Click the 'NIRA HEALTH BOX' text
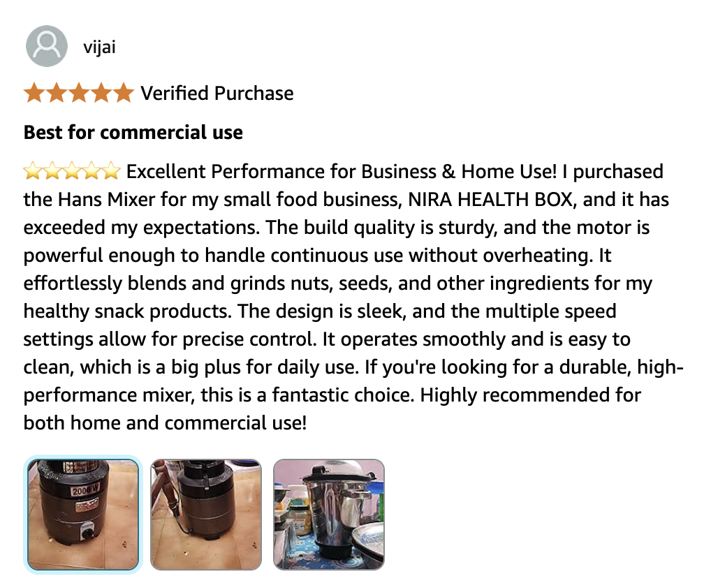This screenshot has height=588, width=711. pyautogui.click(x=488, y=200)
